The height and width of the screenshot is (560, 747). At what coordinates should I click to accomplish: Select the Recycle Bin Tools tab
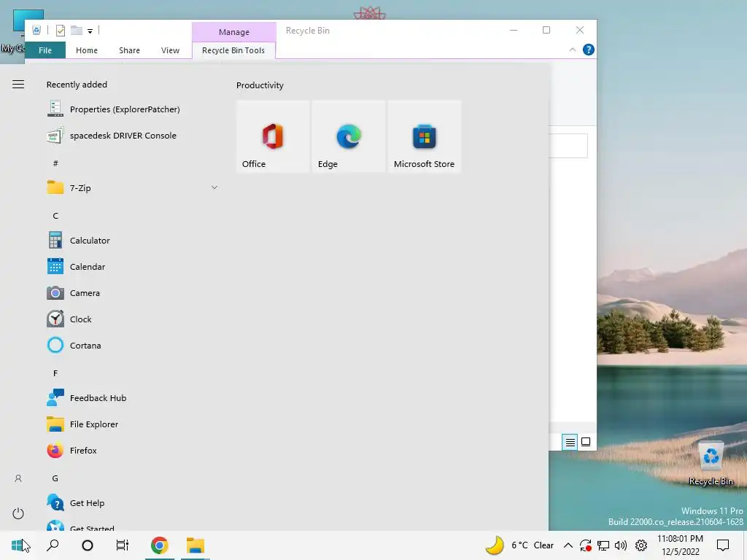click(233, 50)
